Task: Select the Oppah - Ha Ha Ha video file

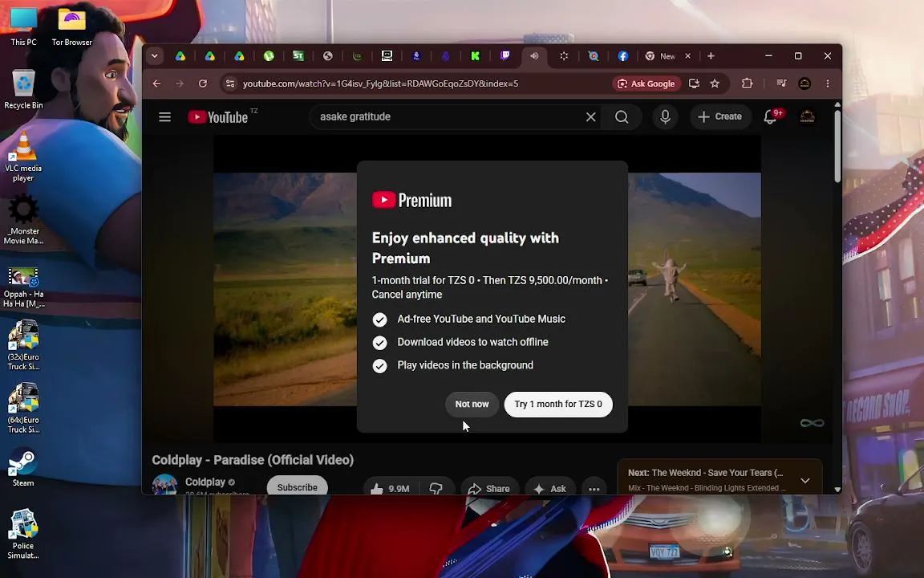Action: pyautogui.click(x=23, y=287)
